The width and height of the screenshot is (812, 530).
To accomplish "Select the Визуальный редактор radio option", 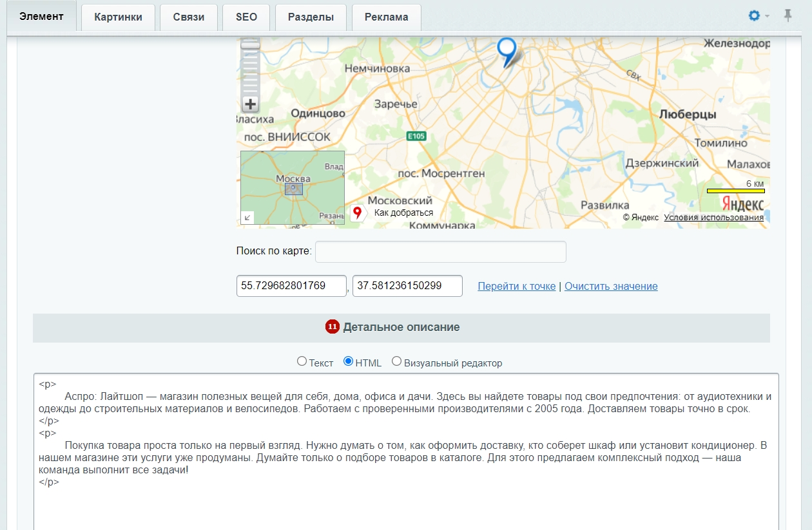I will (x=397, y=361).
